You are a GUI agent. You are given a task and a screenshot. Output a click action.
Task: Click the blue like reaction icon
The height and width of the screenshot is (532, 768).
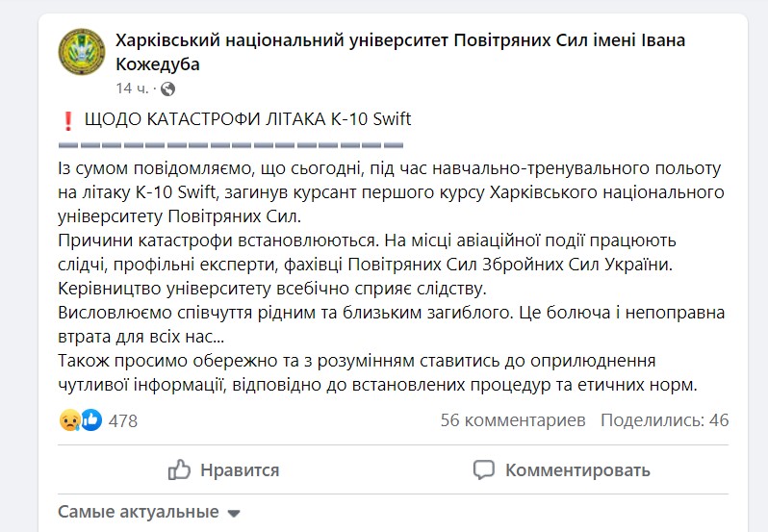click(91, 419)
